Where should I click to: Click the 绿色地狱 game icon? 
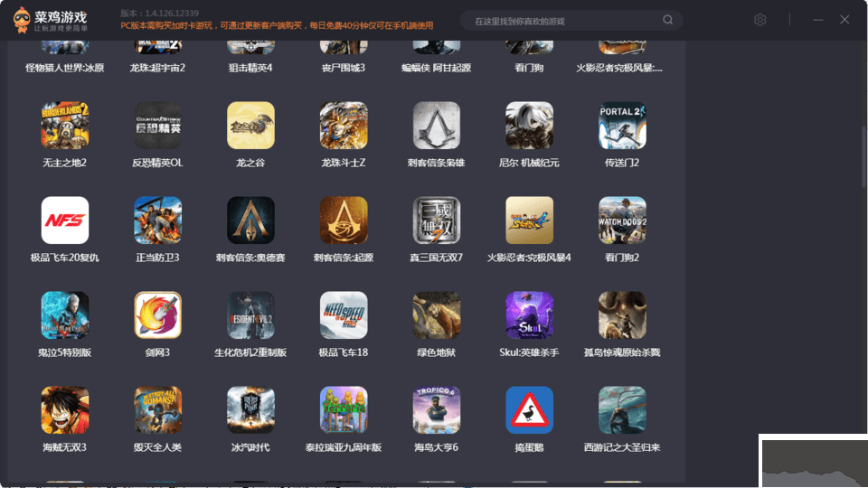pyautogui.click(x=436, y=314)
